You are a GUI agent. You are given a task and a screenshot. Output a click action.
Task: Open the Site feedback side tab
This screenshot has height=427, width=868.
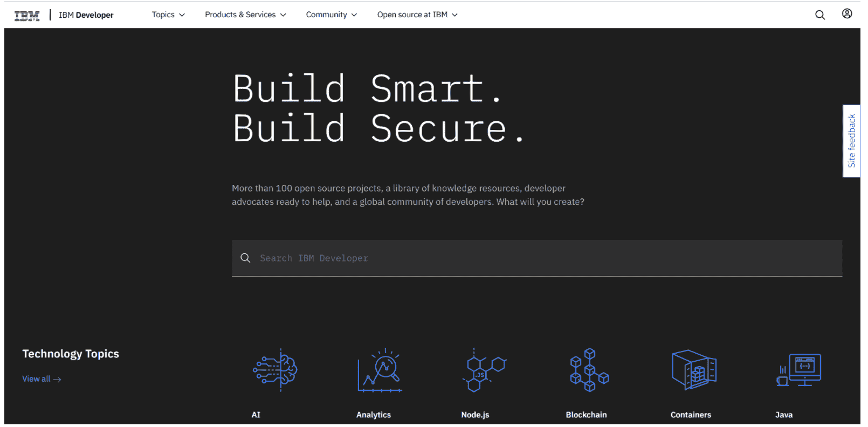click(851, 141)
